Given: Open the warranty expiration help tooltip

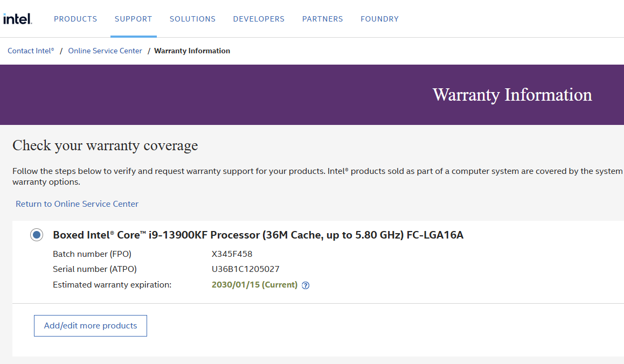Looking at the screenshot, I should tap(306, 285).
